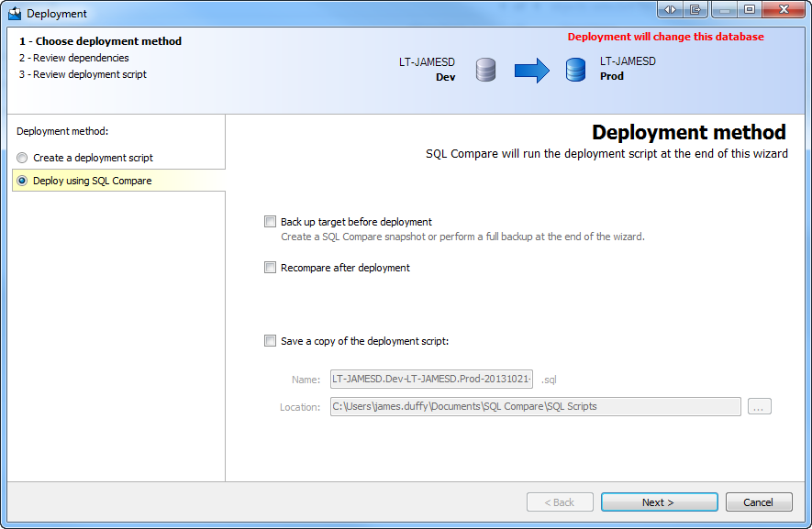Select Create a deployment script option
The height and width of the screenshot is (529, 812).
point(22,158)
